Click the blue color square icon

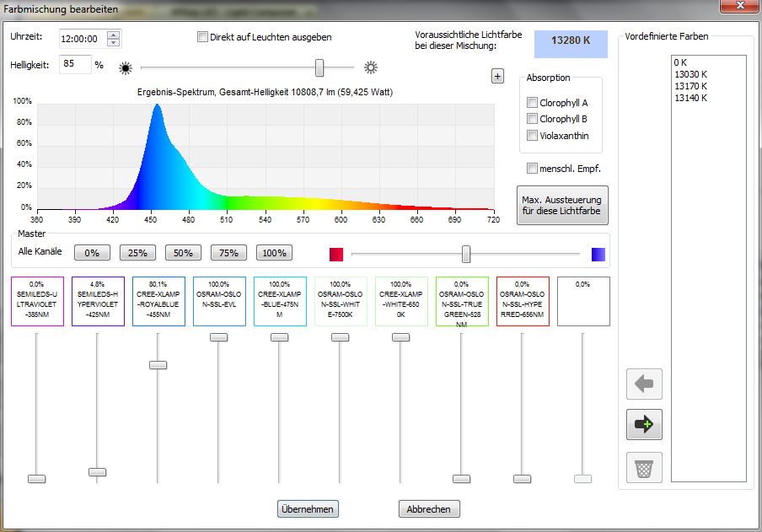(x=598, y=254)
